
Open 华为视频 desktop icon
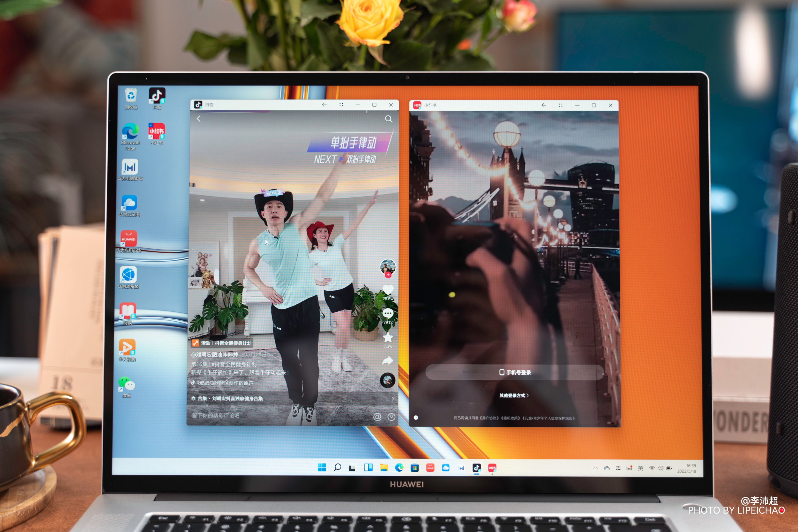click(127, 350)
